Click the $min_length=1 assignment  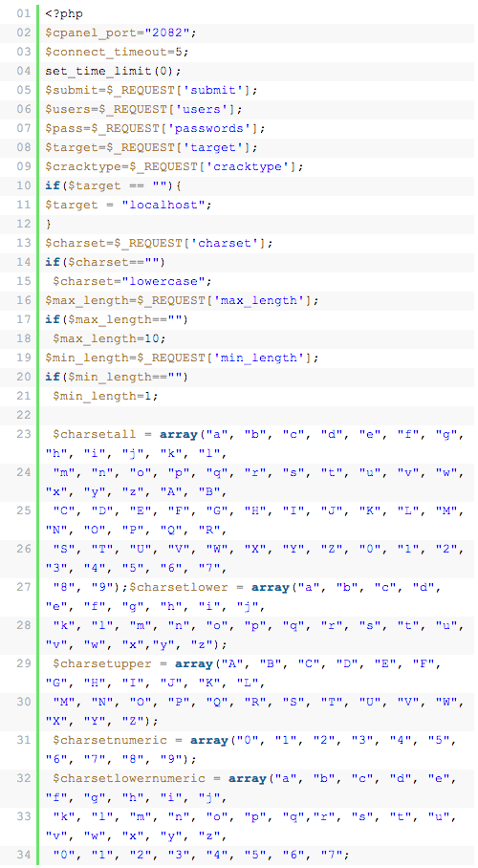coord(106,396)
